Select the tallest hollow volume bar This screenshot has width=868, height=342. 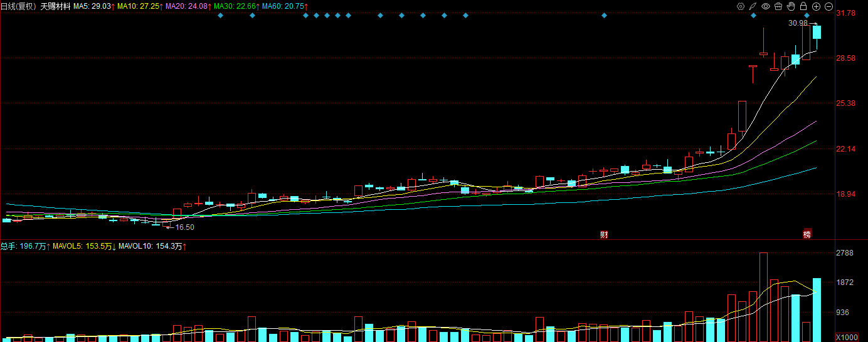click(763, 297)
